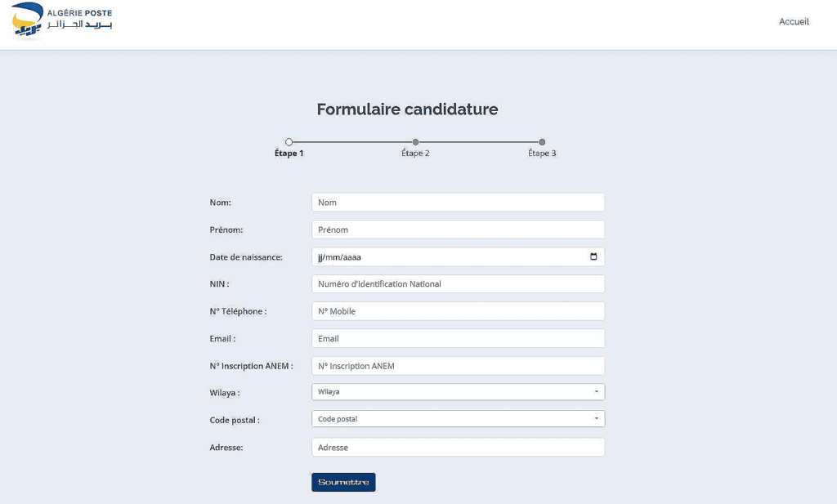Focus the Nom input field
The height and width of the screenshot is (504, 837).
pos(458,202)
